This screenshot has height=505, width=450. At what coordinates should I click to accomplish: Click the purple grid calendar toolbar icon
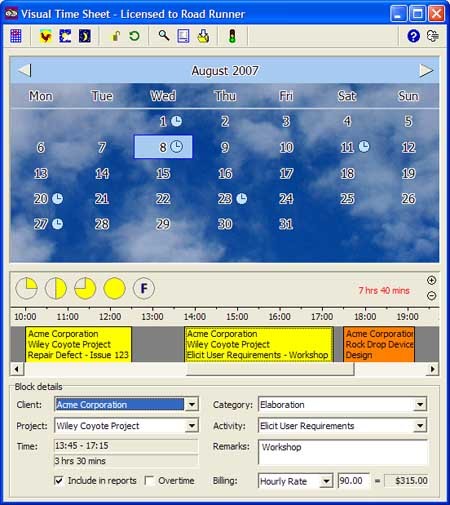[x=16, y=36]
